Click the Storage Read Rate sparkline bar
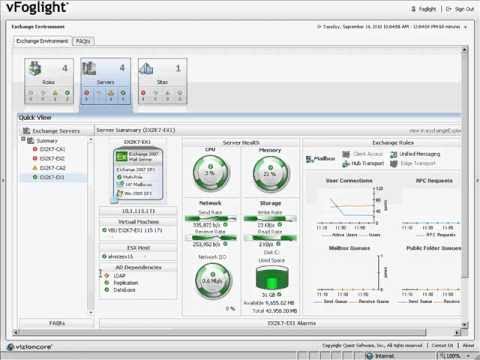The width and height of the screenshot is (480, 360). tap(270, 238)
